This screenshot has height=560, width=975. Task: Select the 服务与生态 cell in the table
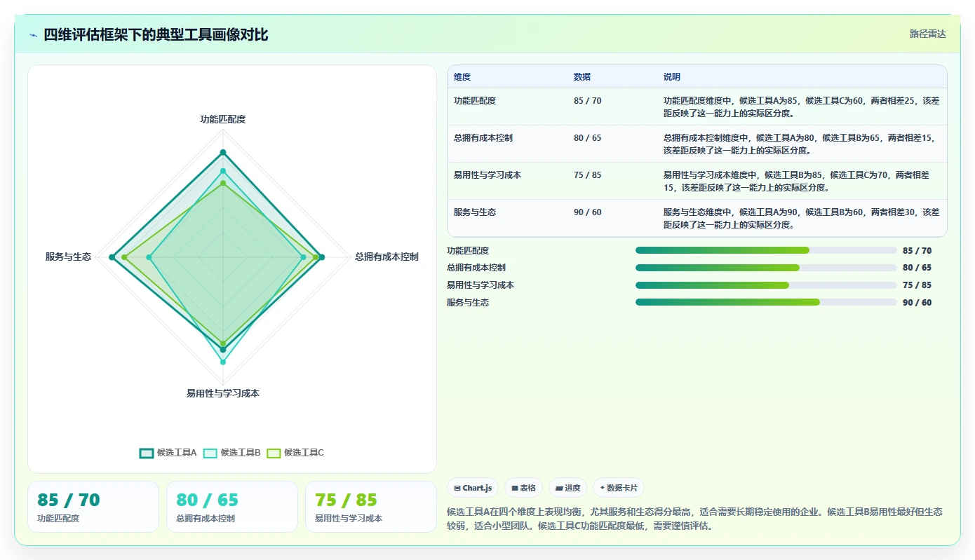[x=475, y=212]
